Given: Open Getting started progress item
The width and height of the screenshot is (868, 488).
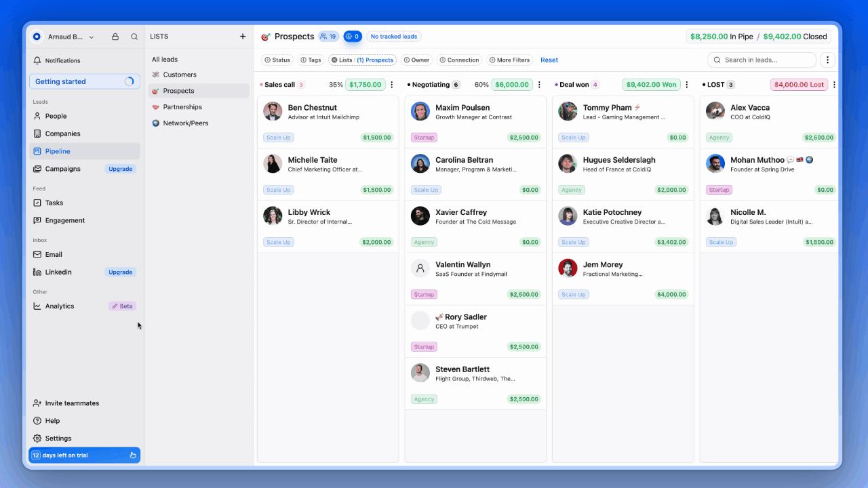Looking at the screenshot, I should click(x=84, y=81).
